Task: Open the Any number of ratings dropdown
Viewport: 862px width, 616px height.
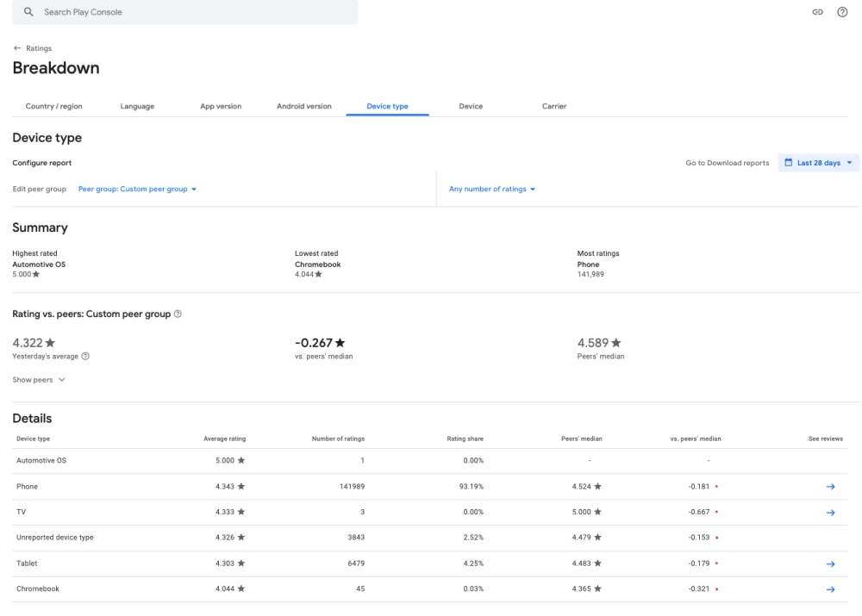Action: click(x=490, y=189)
